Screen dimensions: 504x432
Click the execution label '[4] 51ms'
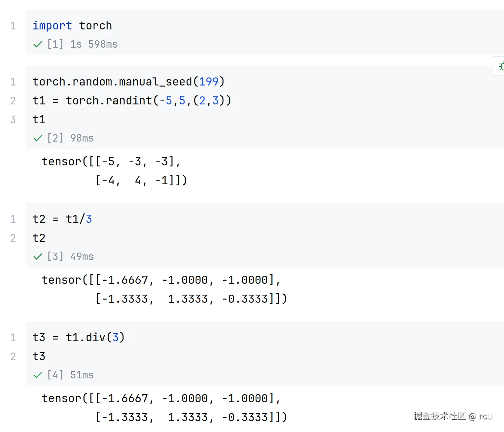[70, 375]
